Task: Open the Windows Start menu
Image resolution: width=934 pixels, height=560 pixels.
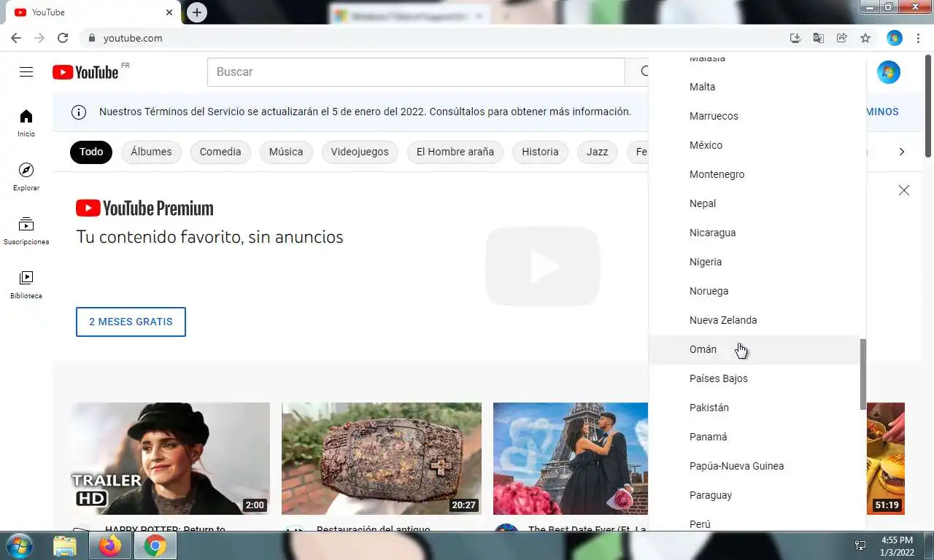Action: (x=19, y=545)
